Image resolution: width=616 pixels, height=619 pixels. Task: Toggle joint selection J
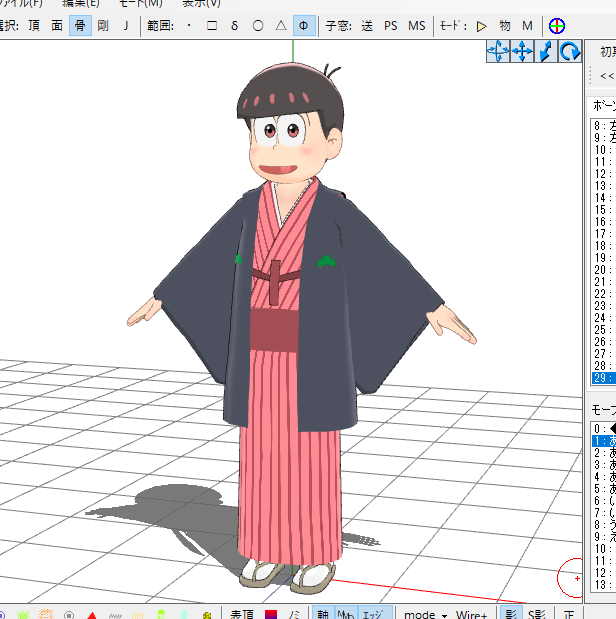[126, 26]
